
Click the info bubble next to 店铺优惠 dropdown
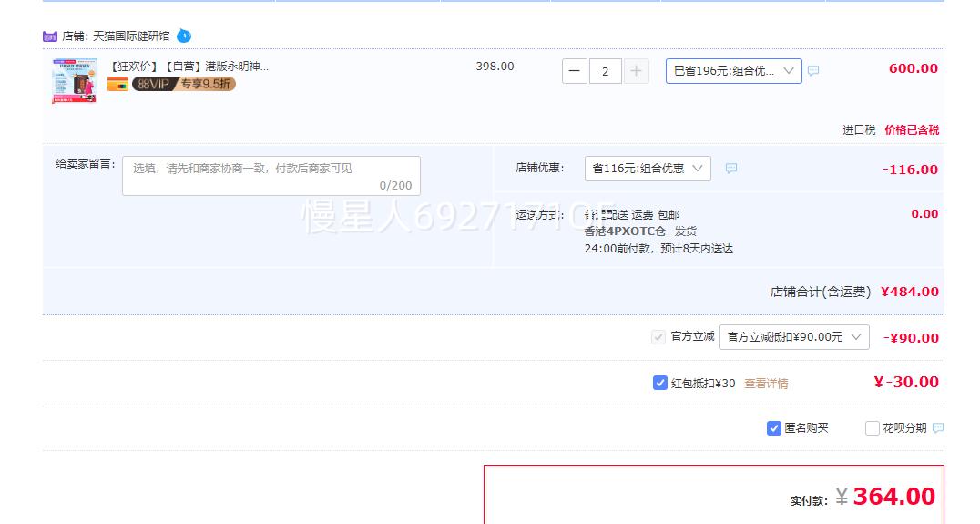[730, 169]
